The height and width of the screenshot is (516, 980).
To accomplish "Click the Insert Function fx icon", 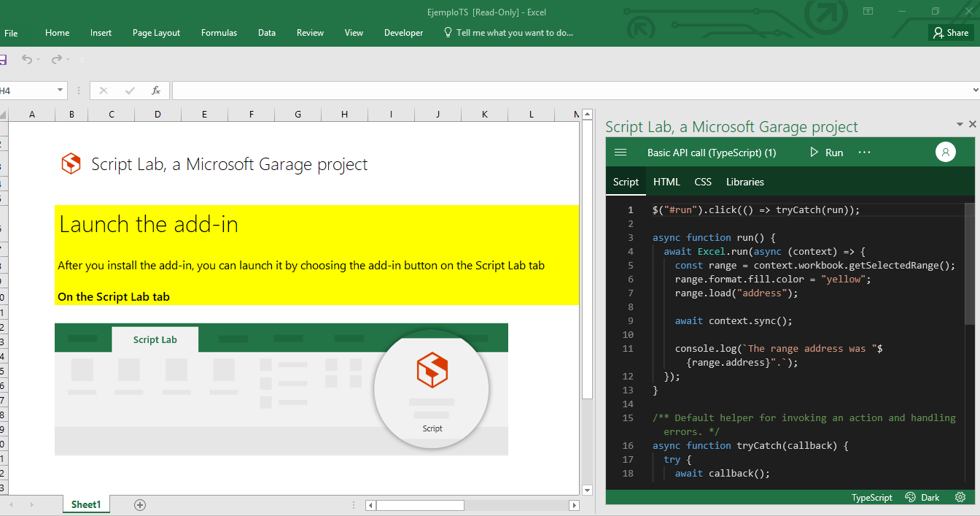I will coord(155,91).
